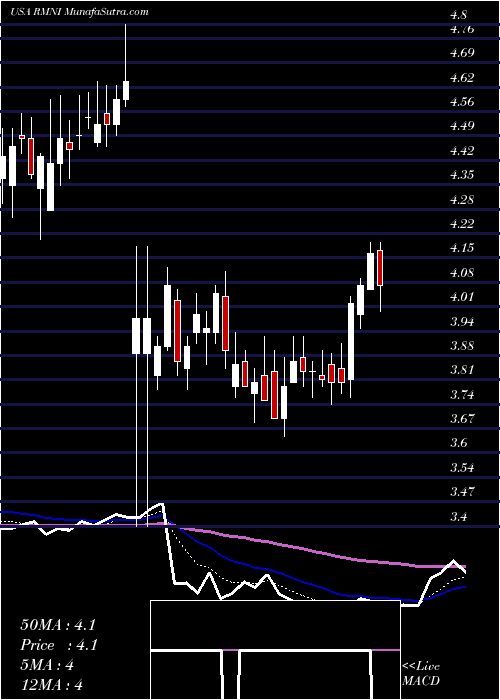Click the 4.15 price axis label

(x=462, y=248)
